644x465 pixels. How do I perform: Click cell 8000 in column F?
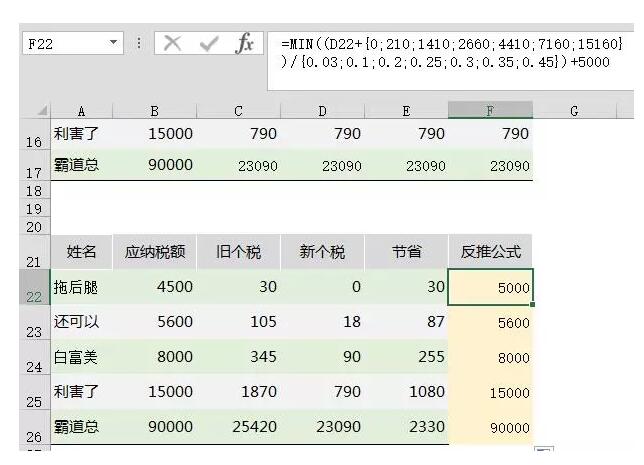(x=490, y=357)
